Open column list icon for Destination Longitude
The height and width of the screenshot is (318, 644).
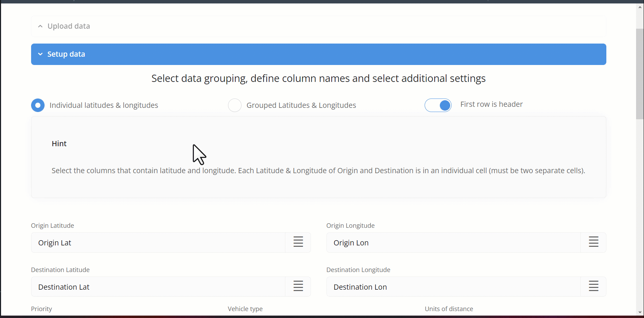pyautogui.click(x=594, y=287)
